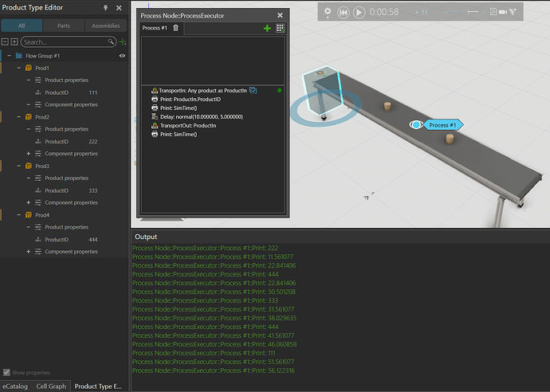Toggle the TransportIn statement checkbox icon
The height and width of the screenshot is (392, 550).
tap(253, 91)
